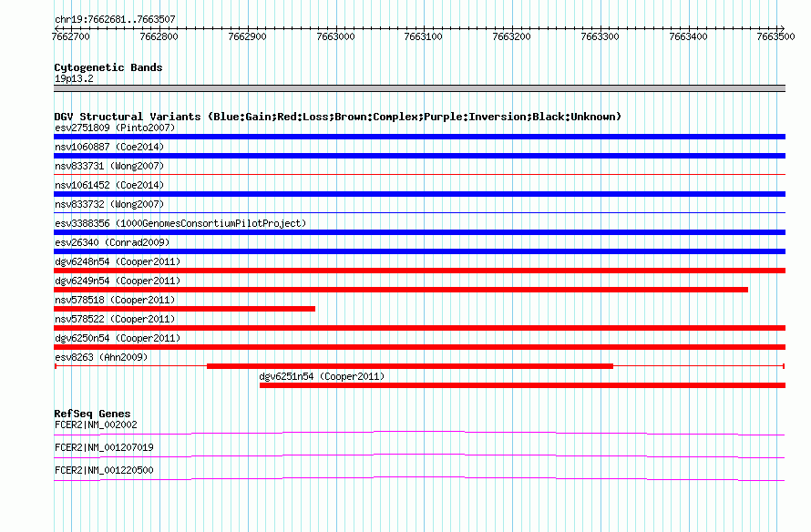The image size is (811, 532).
Task: Open esv26340 (Conrad2009) variant
Action: pyautogui.click(x=112, y=242)
